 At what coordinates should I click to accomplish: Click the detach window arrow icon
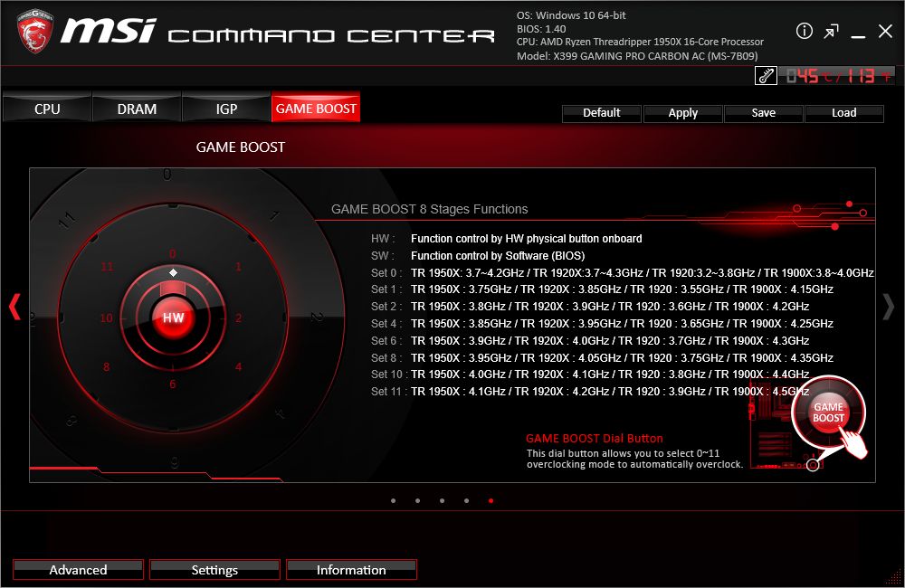[831, 31]
